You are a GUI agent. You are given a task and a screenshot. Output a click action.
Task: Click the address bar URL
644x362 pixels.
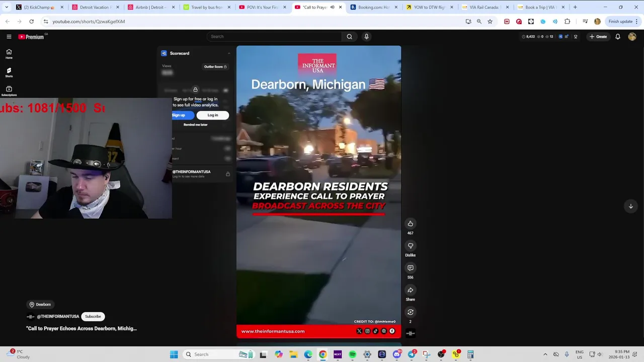[x=89, y=22]
